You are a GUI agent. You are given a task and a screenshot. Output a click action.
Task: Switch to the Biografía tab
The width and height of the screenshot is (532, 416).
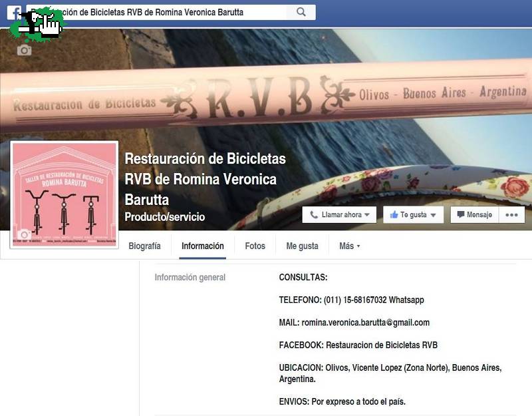coord(144,246)
